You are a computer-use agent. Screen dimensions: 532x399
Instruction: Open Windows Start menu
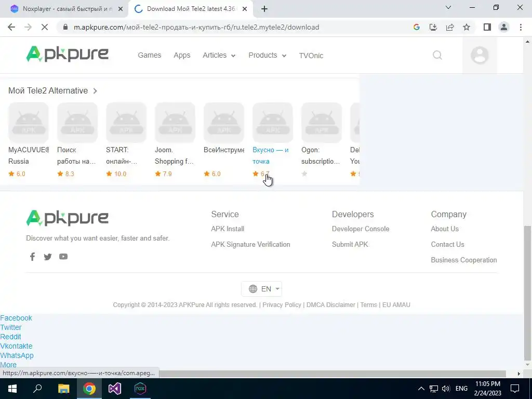[12, 389]
